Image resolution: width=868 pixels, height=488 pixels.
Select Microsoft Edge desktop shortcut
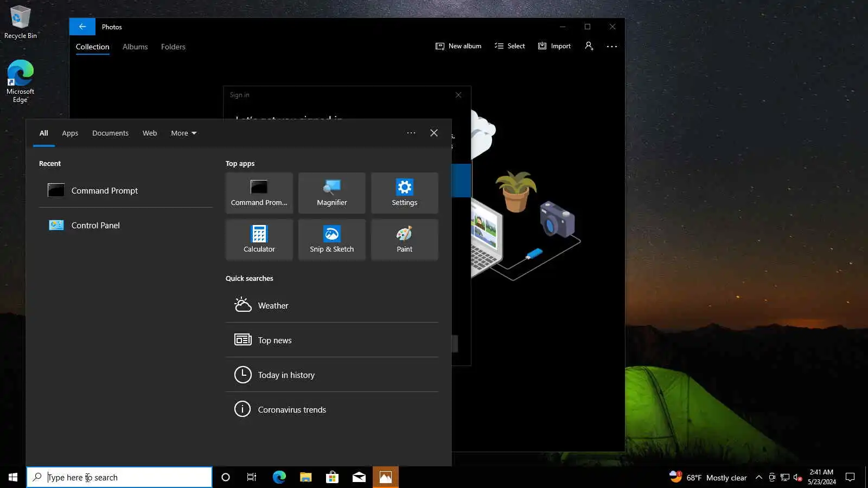pos(21,81)
